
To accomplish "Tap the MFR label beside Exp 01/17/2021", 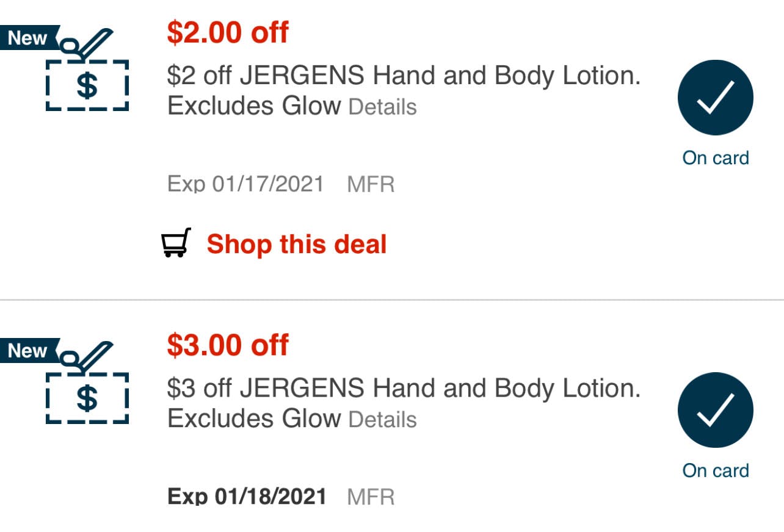I will tap(371, 184).
